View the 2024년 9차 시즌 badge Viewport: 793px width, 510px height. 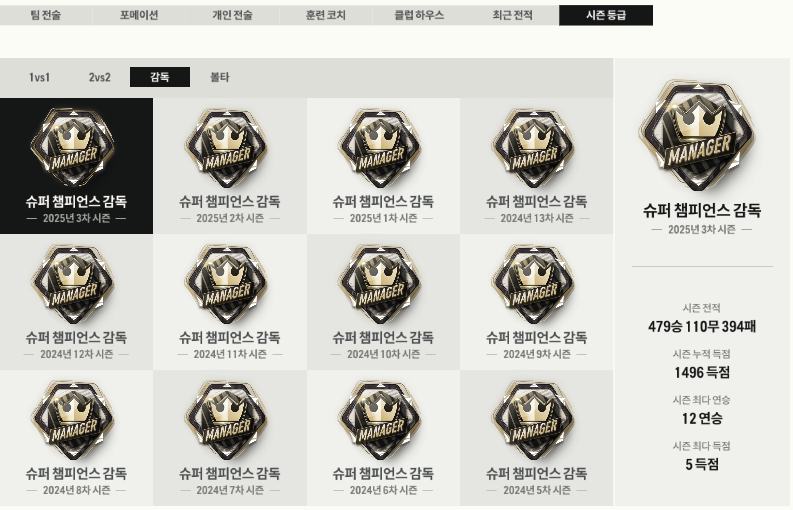(x=537, y=302)
